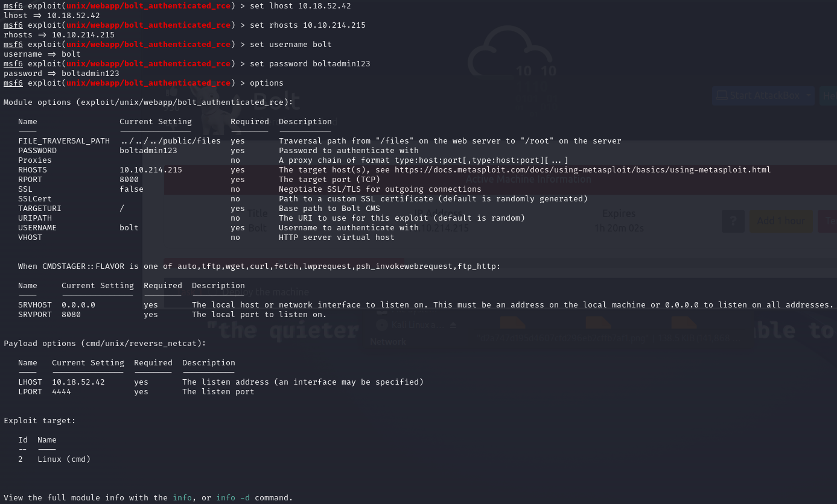Select the PASSWORD option name in table
Screen dimensions: 837x504
click(37, 151)
